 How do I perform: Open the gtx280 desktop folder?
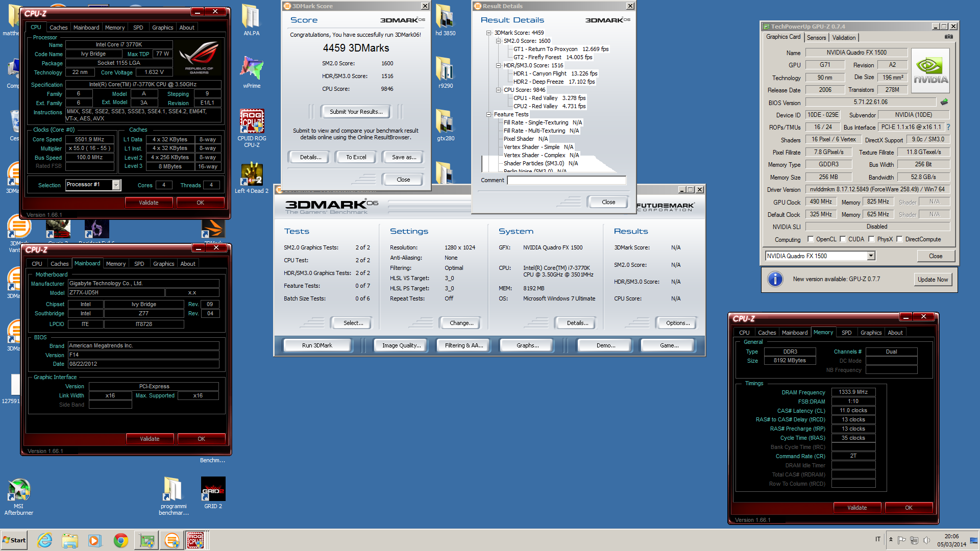click(x=445, y=124)
